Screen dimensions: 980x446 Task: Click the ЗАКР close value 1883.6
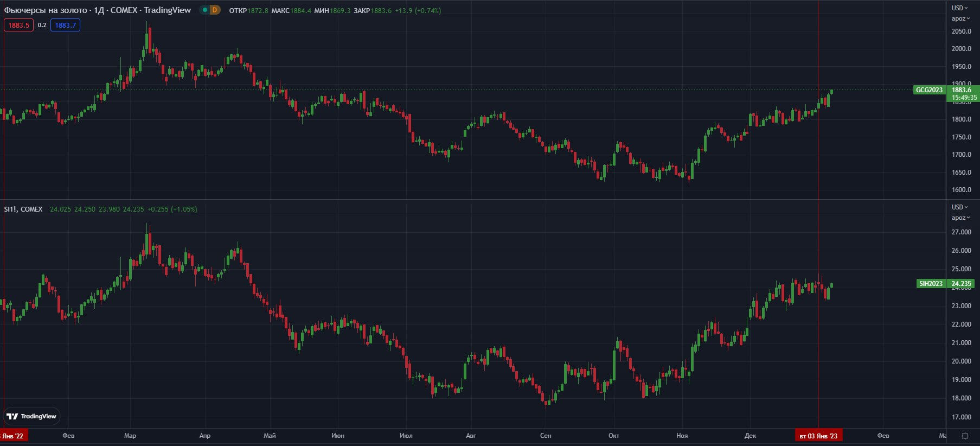[x=381, y=10]
